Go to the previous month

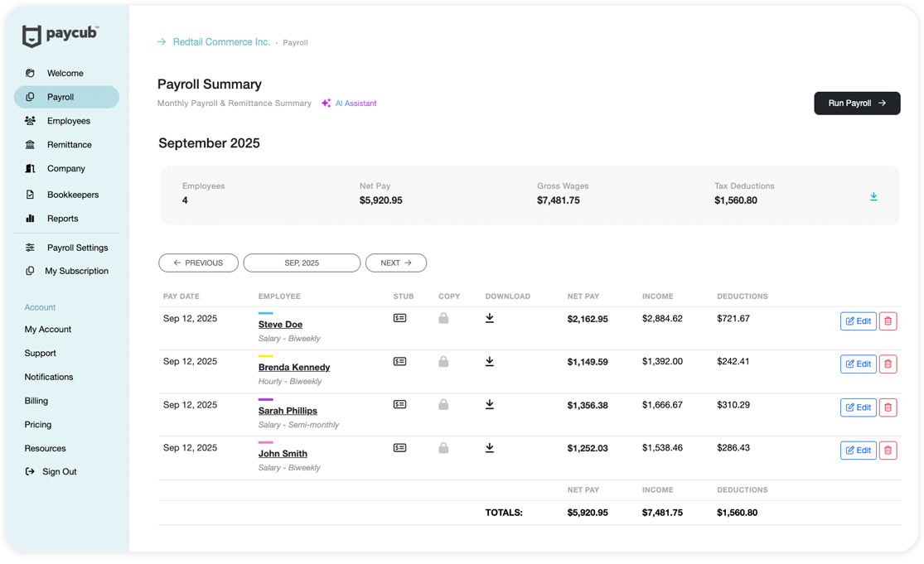pos(198,263)
